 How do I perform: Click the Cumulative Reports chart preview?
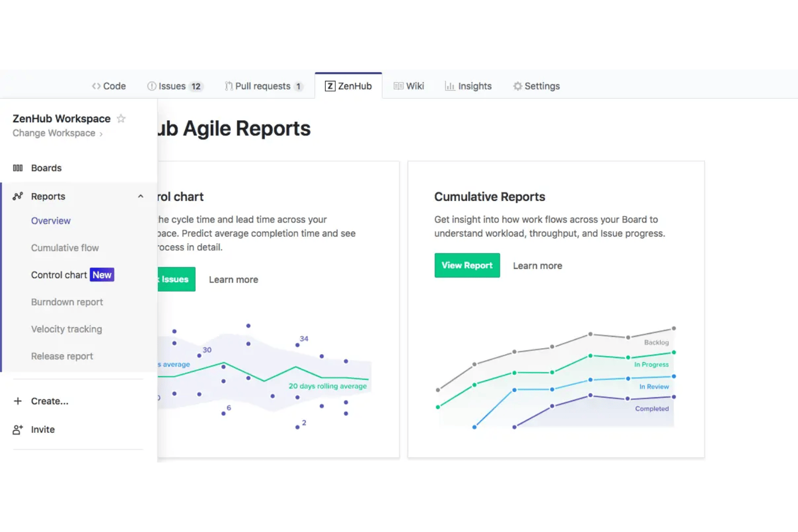click(556, 377)
